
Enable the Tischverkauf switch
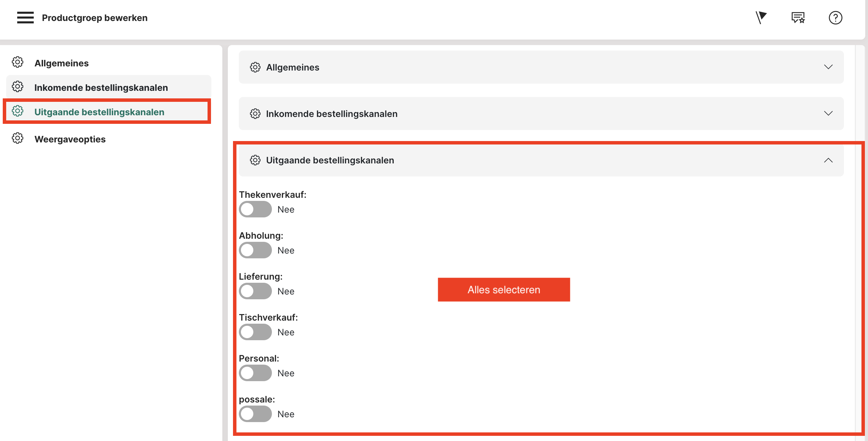(255, 332)
